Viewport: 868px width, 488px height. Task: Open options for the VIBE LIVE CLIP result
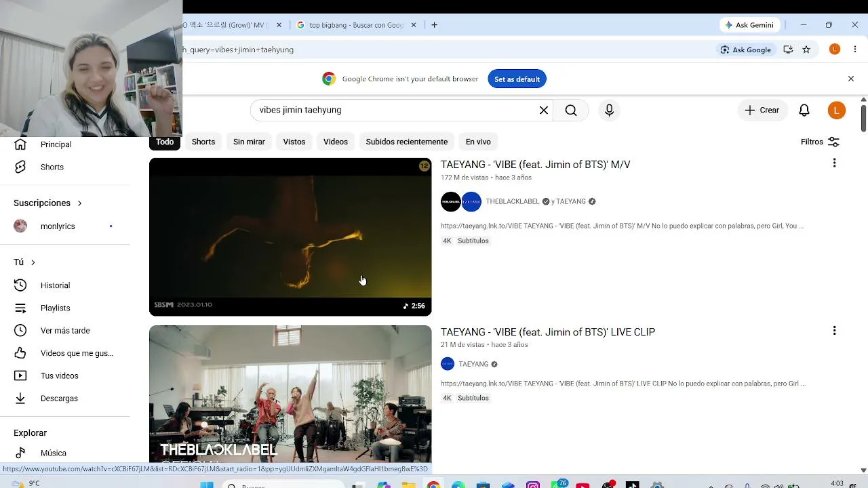click(834, 331)
